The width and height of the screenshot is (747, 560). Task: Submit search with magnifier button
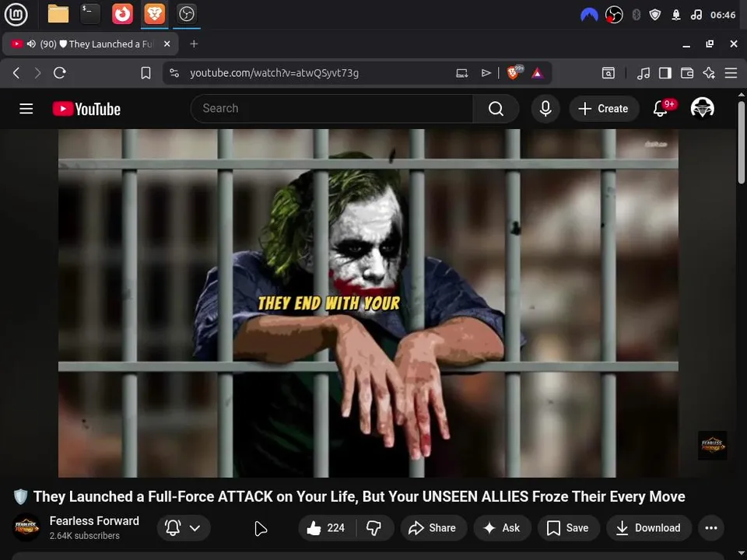point(496,109)
